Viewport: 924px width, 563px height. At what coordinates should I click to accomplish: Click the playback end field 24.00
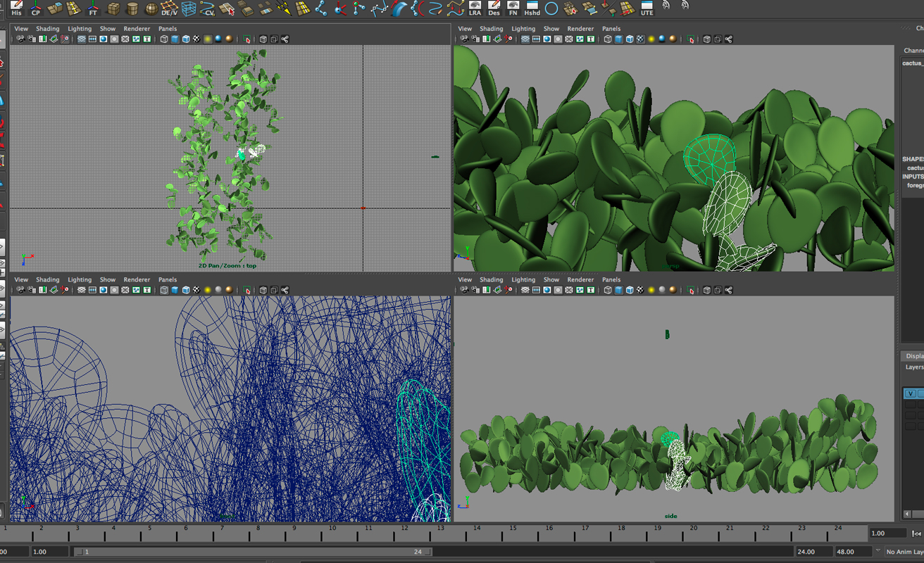click(813, 552)
